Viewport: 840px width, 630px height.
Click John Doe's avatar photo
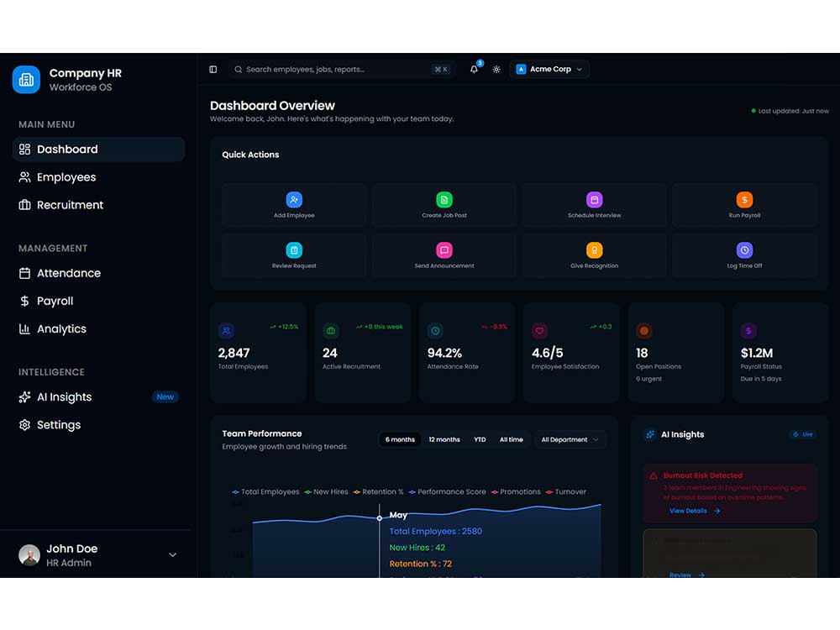(29, 555)
